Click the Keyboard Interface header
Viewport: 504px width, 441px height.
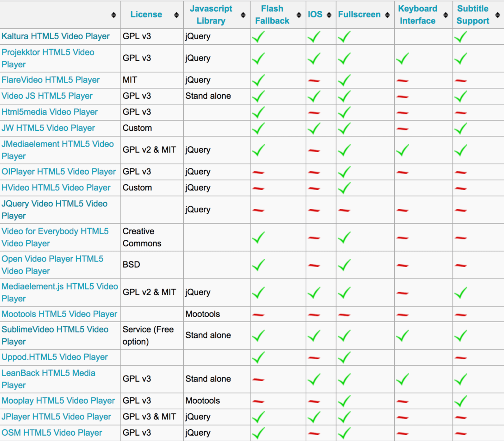click(x=418, y=15)
